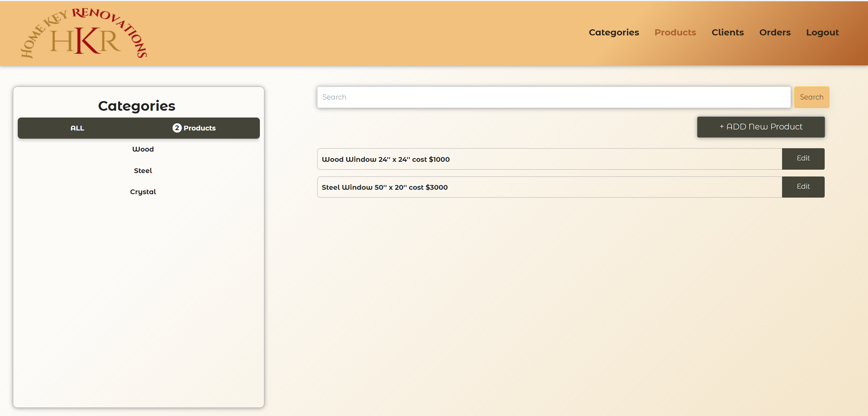
Task: Navigate to Orders in the header
Action: pos(775,32)
